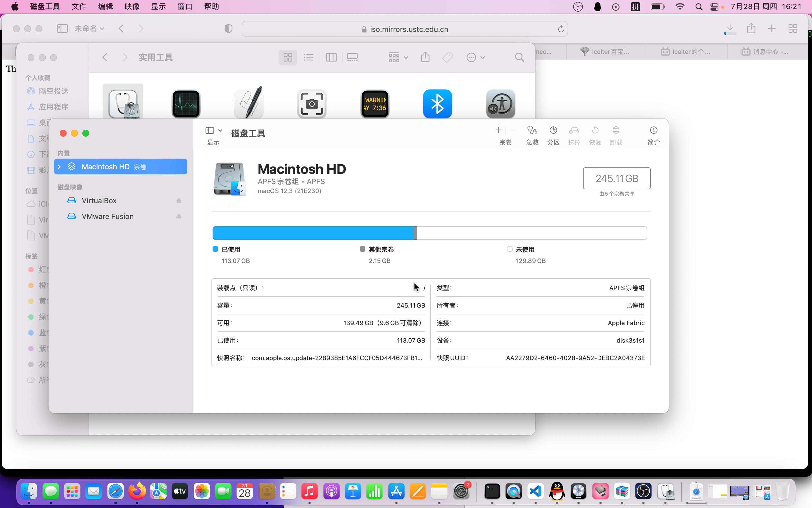The image size is (812, 508).
Task: Open the 编辑 menu
Action: click(106, 7)
